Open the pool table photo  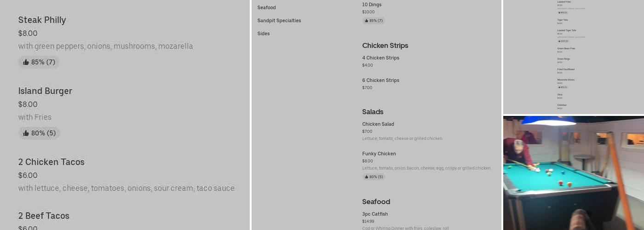coord(573,172)
